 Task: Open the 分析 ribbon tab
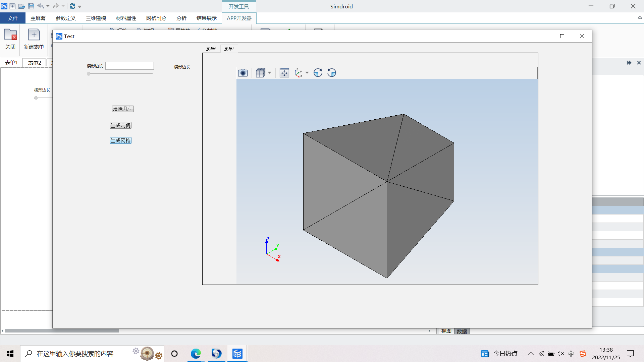coord(181,18)
